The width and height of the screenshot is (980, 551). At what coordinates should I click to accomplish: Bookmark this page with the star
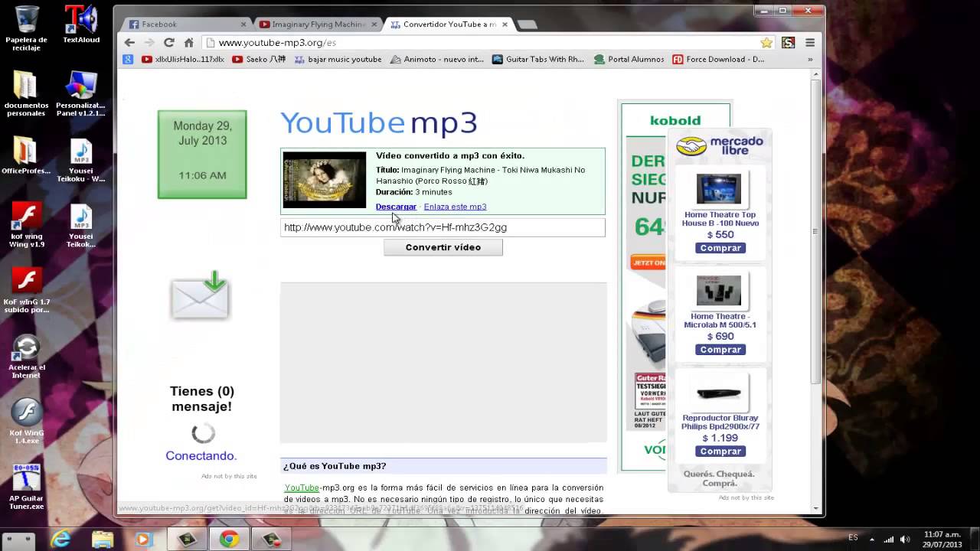click(x=766, y=43)
